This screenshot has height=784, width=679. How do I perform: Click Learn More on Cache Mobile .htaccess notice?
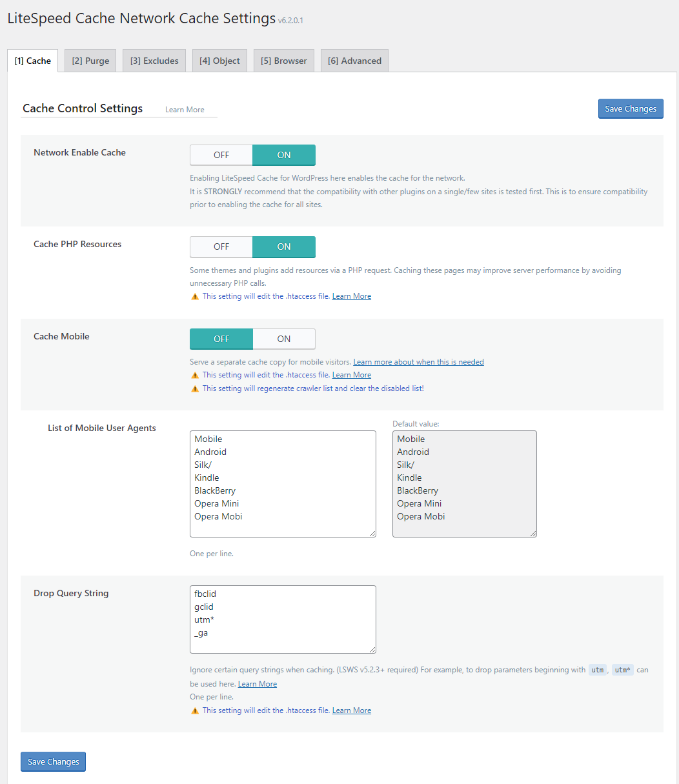tap(352, 375)
